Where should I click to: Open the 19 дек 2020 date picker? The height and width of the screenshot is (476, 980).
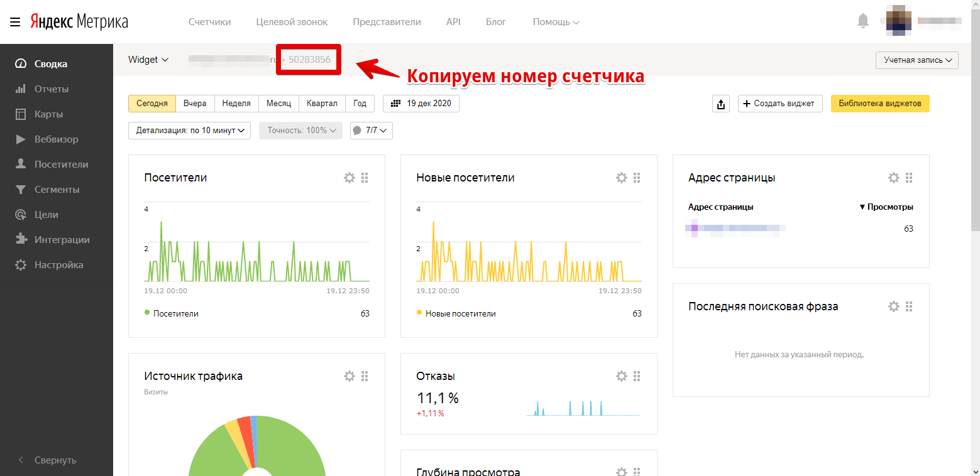[421, 104]
